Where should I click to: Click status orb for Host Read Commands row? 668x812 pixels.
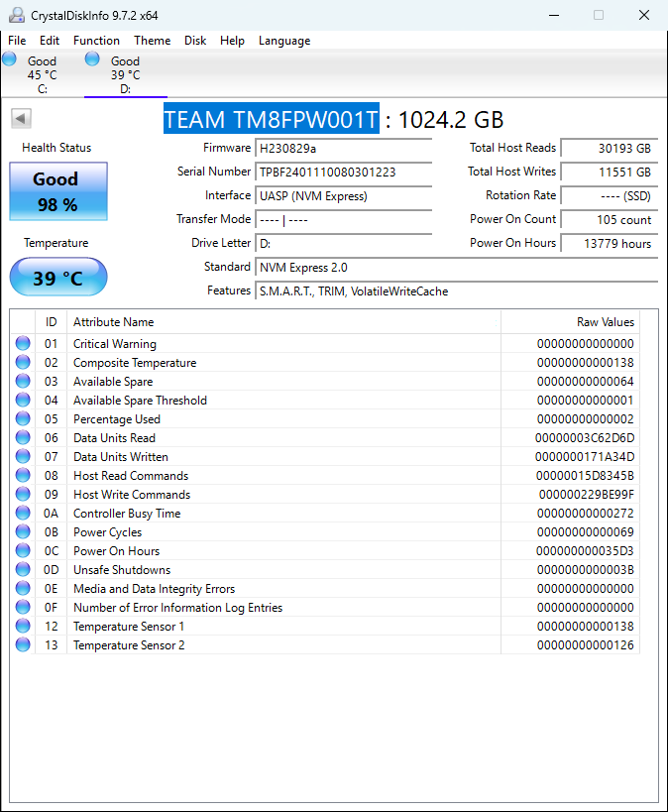click(x=23, y=475)
